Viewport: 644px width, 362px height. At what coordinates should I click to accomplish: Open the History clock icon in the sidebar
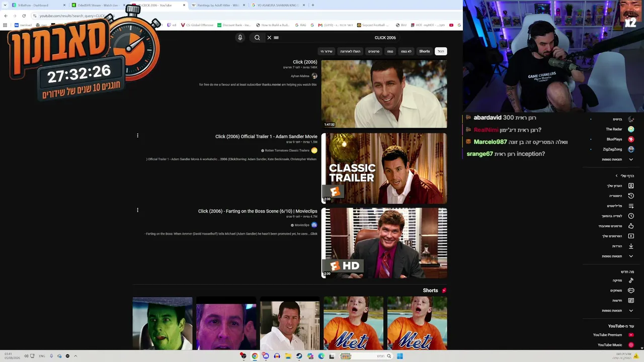[x=631, y=196]
